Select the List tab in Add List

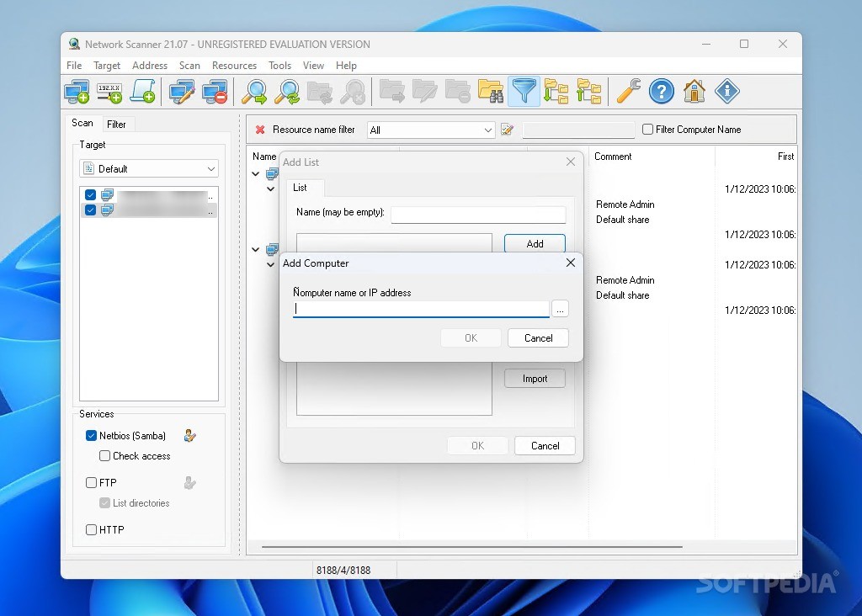pos(301,188)
